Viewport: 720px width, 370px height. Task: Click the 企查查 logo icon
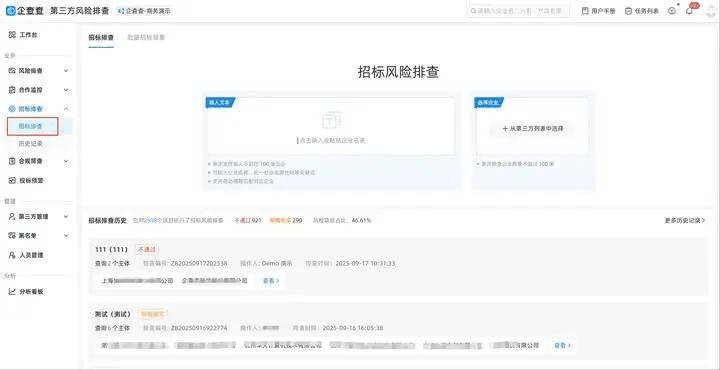click(x=11, y=11)
